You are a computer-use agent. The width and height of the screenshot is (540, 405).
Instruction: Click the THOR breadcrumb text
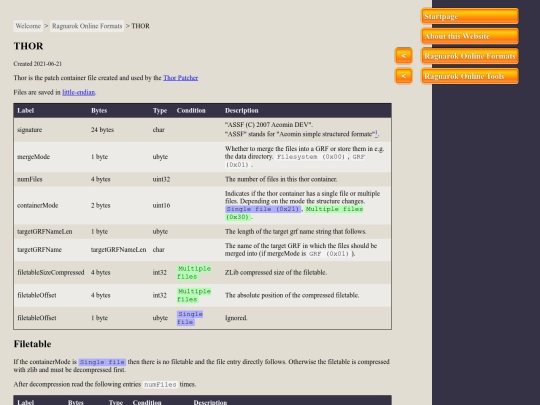pos(141,26)
